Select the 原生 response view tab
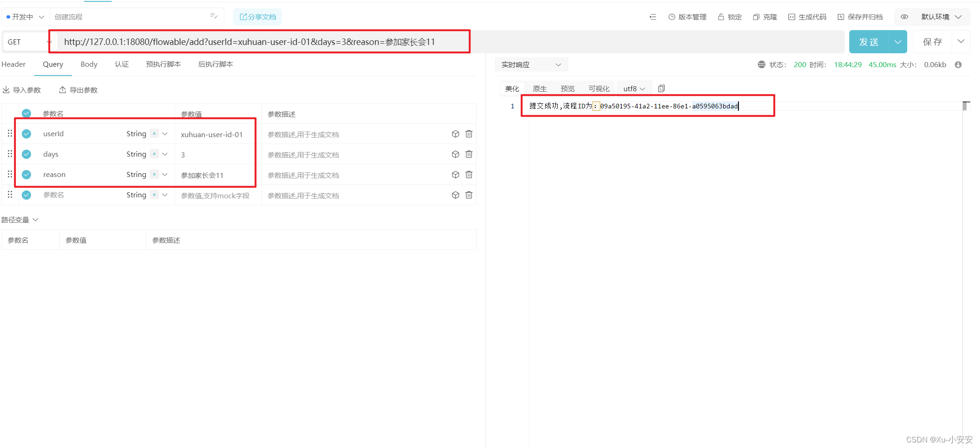Image resolution: width=980 pixels, height=448 pixels. click(x=540, y=88)
